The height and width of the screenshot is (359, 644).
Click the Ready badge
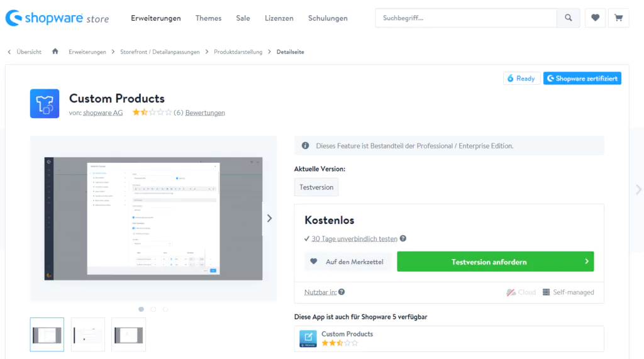pos(521,78)
